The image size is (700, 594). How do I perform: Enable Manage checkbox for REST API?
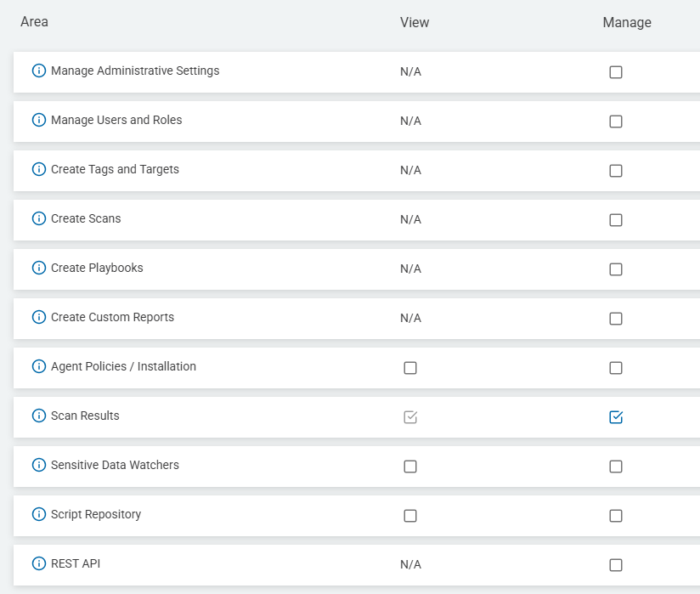[616, 565]
